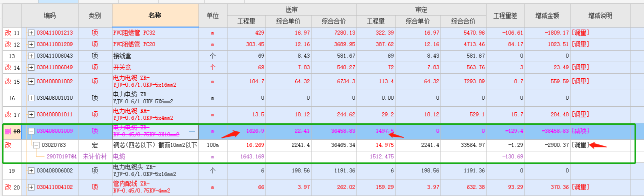Open [调量] link for 03020763 row
The height and width of the screenshot is (196, 644).
(581, 145)
